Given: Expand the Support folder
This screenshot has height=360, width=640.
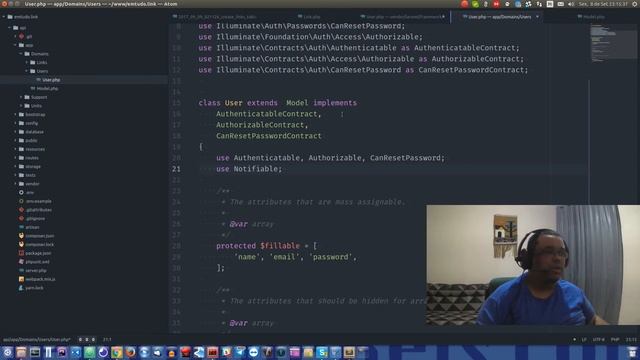Looking at the screenshot, I should pyautogui.click(x=21, y=97).
